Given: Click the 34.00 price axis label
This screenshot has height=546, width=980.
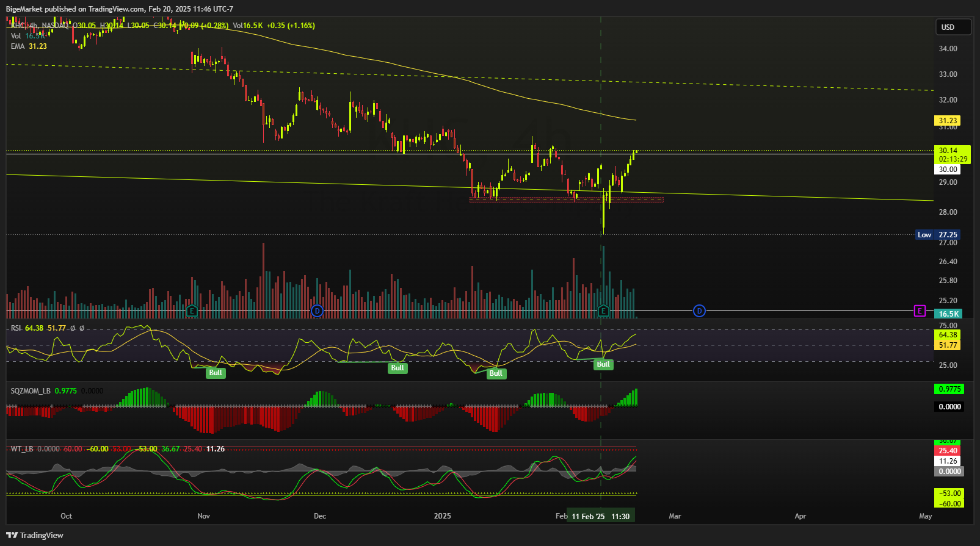Looking at the screenshot, I should tap(948, 49).
